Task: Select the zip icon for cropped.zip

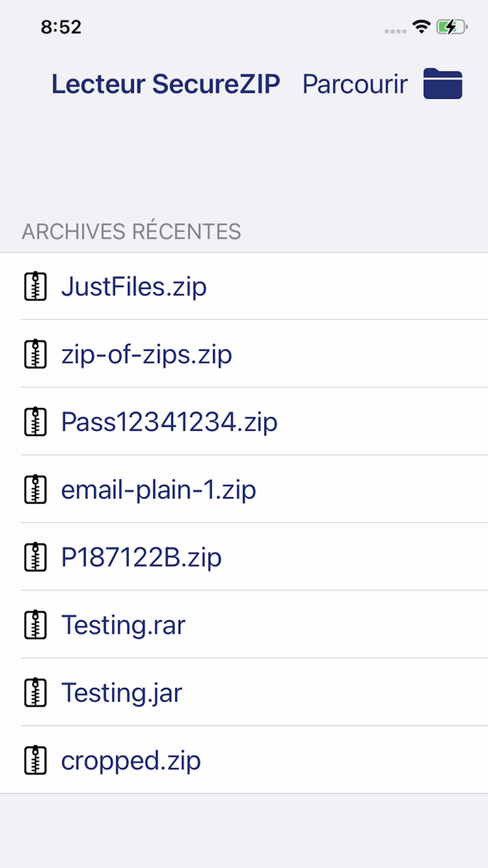Action: [x=34, y=760]
